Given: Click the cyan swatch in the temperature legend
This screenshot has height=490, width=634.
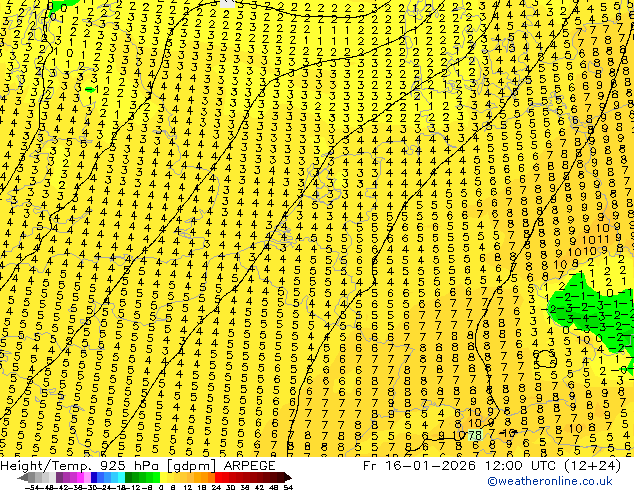Looking at the screenshot, I should click(x=121, y=477).
